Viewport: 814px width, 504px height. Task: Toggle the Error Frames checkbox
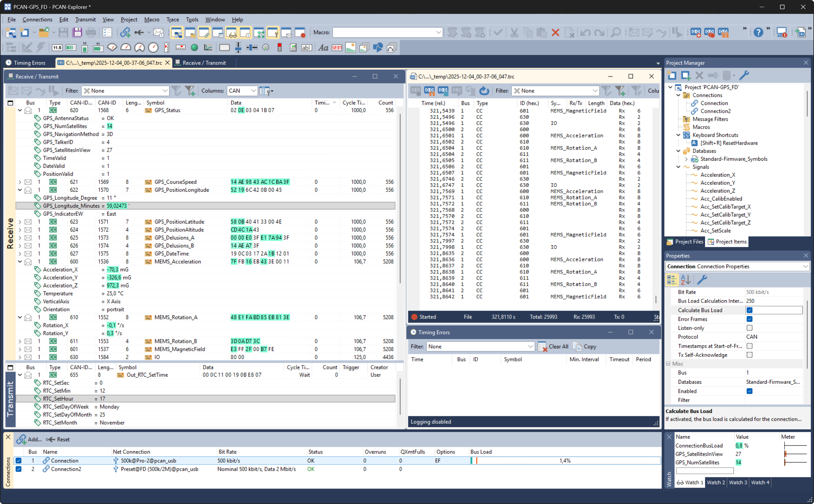pos(749,319)
